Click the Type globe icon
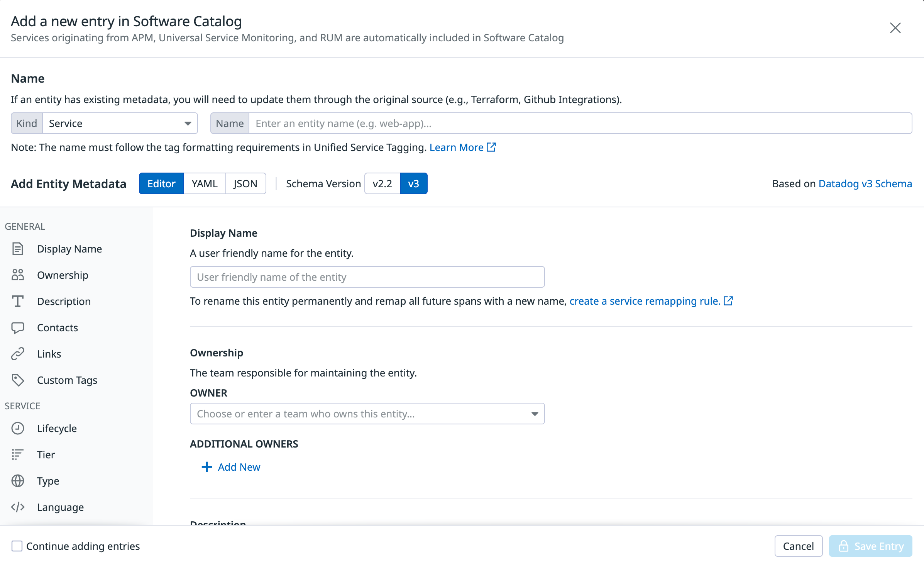Image resolution: width=924 pixels, height=563 pixels. [x=18, y=481]
